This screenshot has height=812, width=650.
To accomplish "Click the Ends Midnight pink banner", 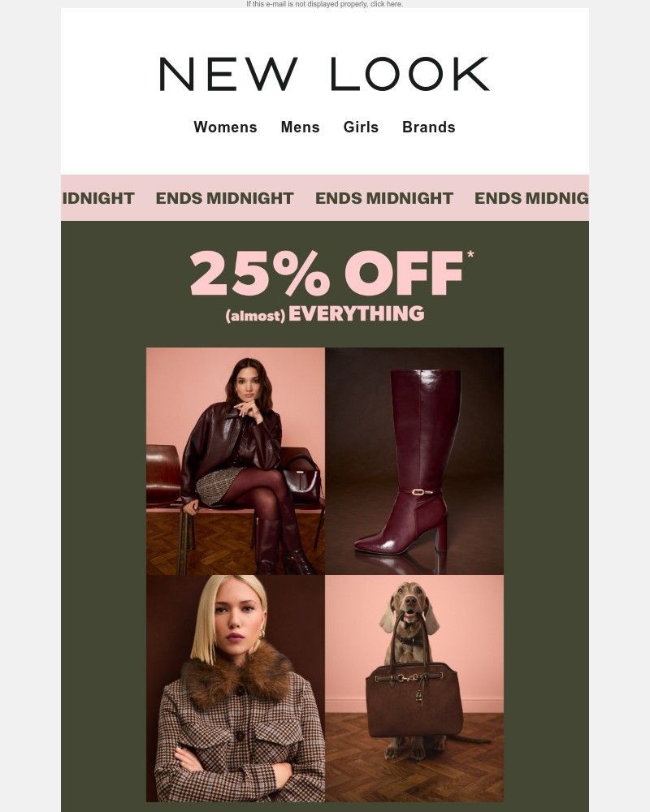I will 325,198.
